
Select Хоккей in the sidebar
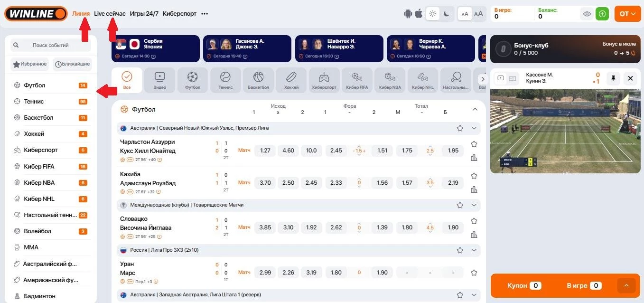51,134
